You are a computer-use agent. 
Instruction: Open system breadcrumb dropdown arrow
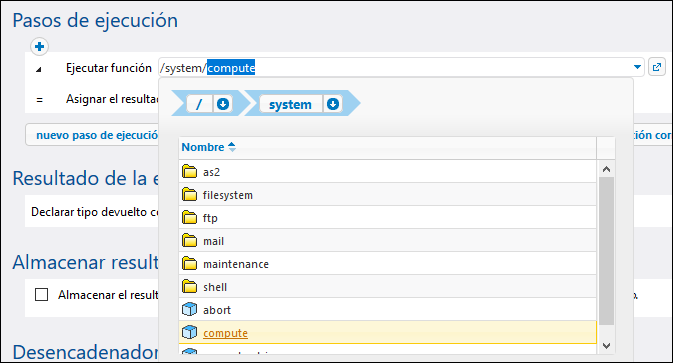(x=333, y=104)
